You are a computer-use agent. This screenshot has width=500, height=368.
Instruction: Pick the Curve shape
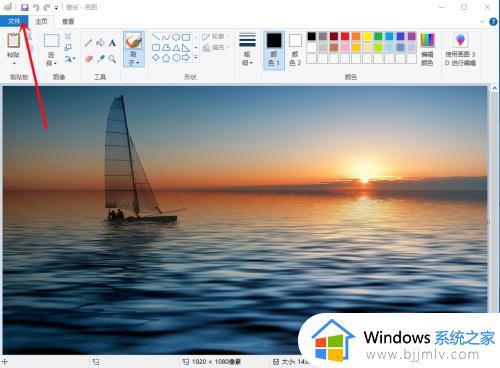pos(166,37)
